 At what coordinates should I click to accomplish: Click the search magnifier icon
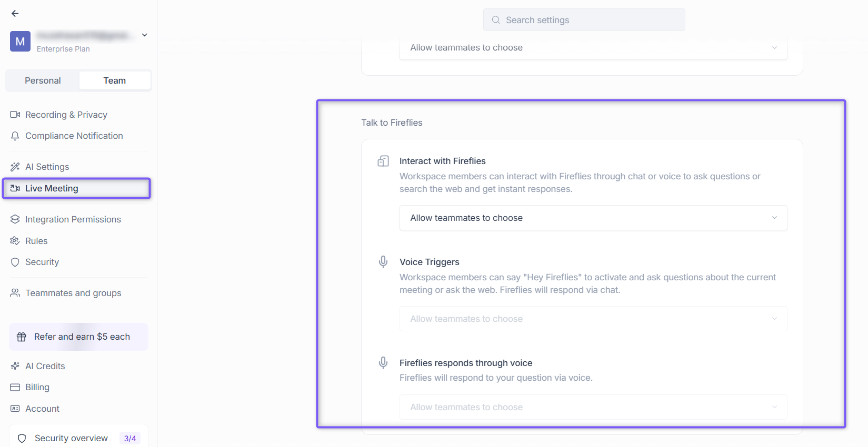496,20
